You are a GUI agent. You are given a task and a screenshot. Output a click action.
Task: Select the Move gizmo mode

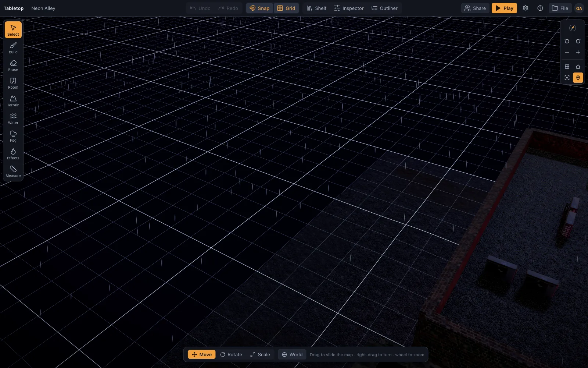click(202, 354)
